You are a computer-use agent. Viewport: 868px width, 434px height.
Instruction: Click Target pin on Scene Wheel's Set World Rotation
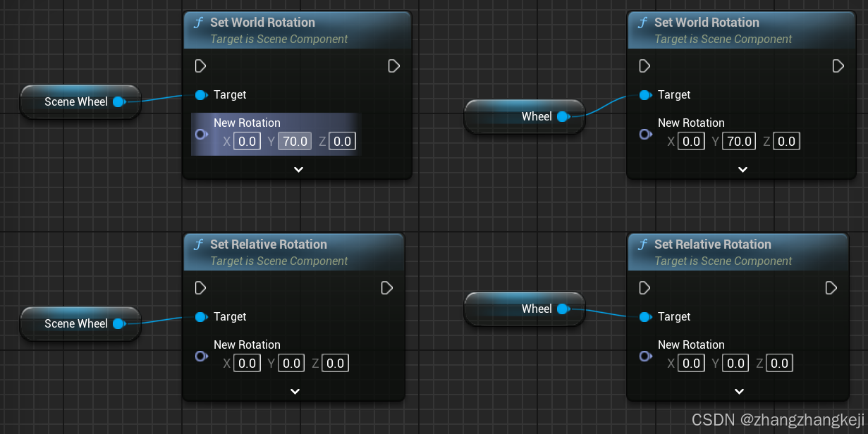(201, 95)
